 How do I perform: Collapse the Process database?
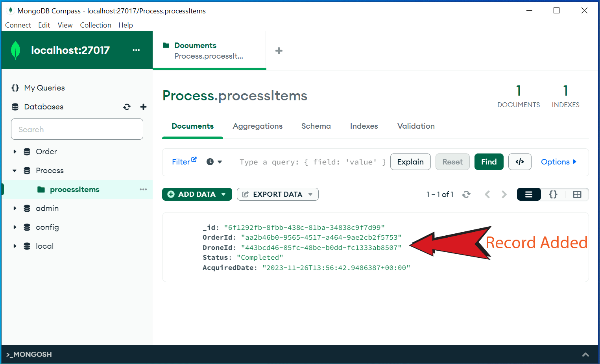(15, 170)
